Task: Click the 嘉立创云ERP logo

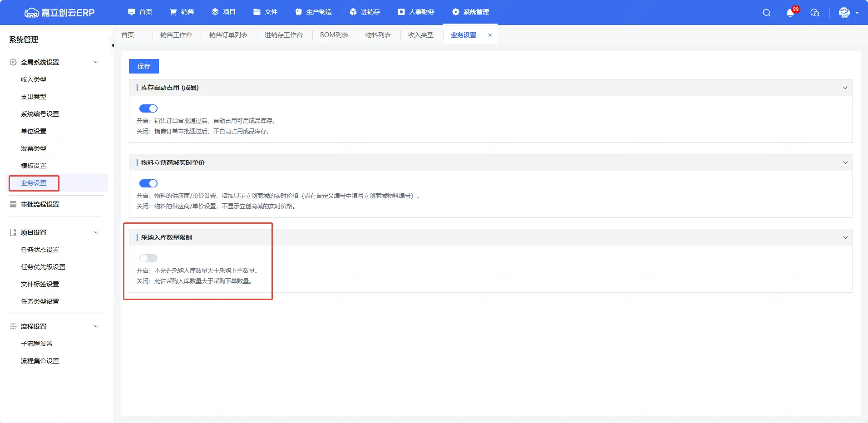Action: pos(59,13)
